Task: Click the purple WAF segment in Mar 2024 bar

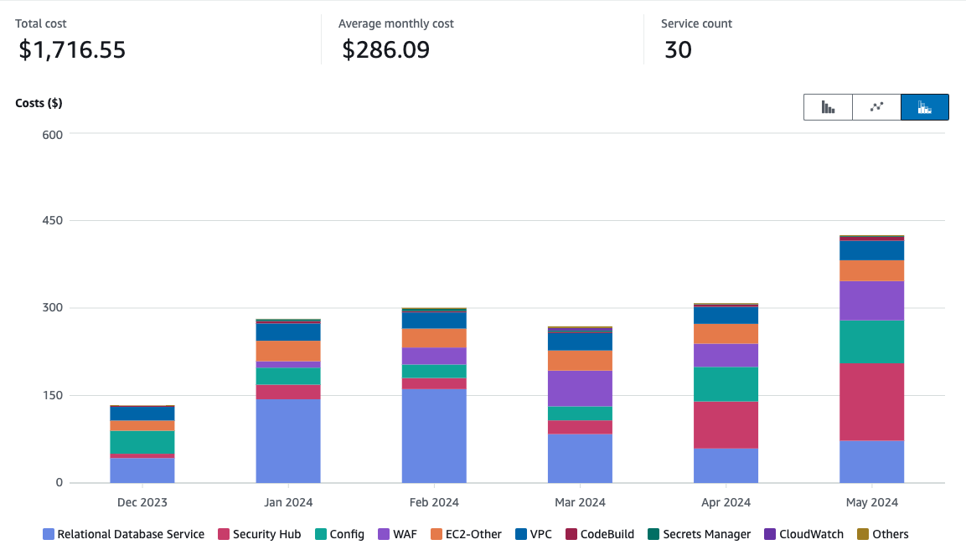Action: 580,388
